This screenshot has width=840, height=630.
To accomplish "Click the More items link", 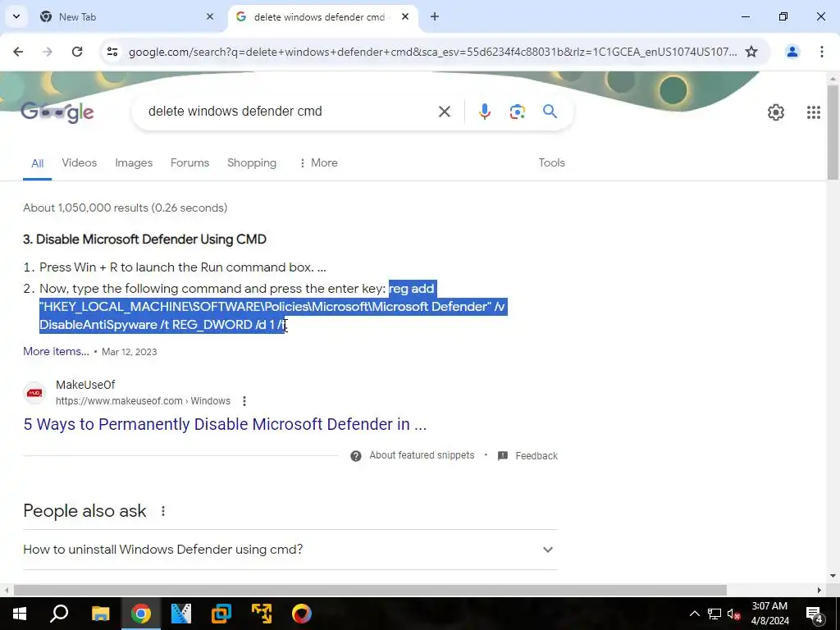I will (57, 351).
